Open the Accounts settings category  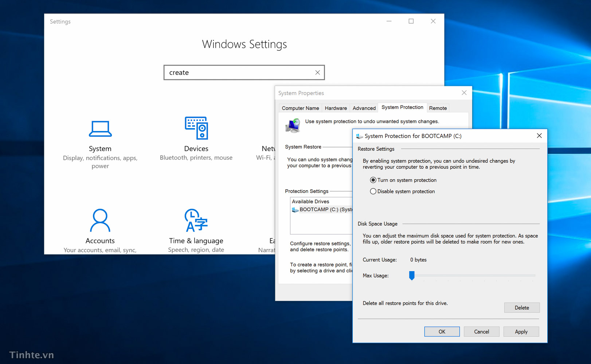[100, 231]
